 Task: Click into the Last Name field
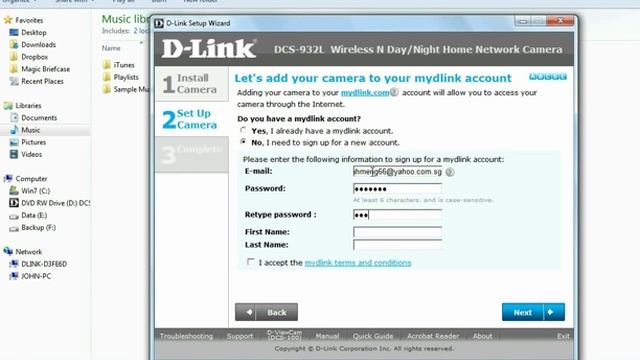(x=397, y=244)
